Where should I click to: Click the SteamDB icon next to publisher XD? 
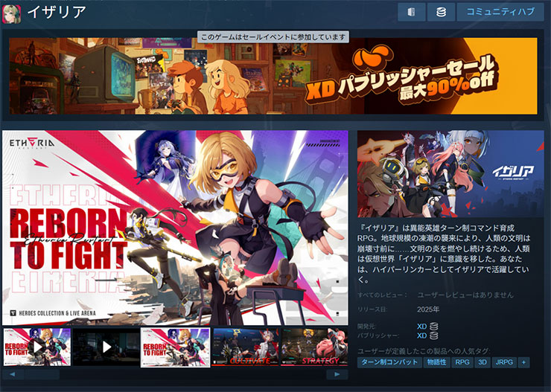pyautogui.click(x=434, y=335)
